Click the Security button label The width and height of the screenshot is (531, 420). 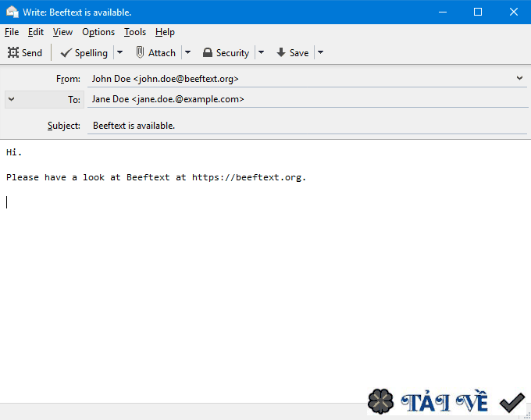tap(233, 53)
